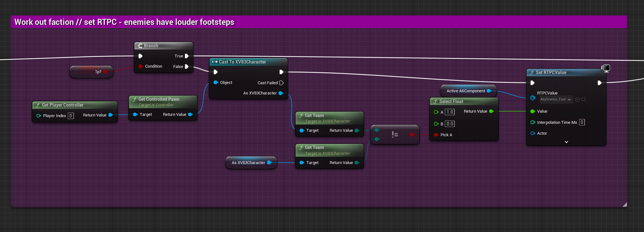Click the Branch node False execution pin
Screen dimensions: 644x232
(x=187, y=67)
